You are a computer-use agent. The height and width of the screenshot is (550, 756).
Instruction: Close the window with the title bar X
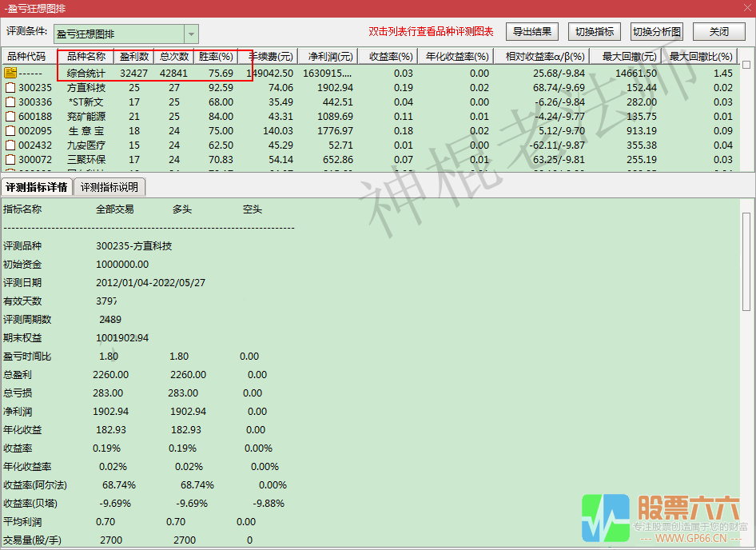tap(748, 8)
